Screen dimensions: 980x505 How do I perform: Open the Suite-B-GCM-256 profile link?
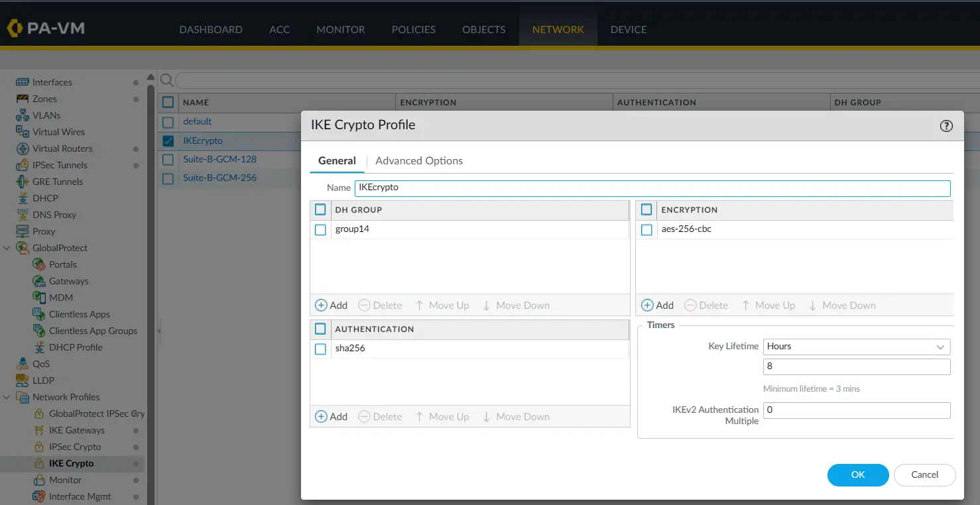[219, 178]
